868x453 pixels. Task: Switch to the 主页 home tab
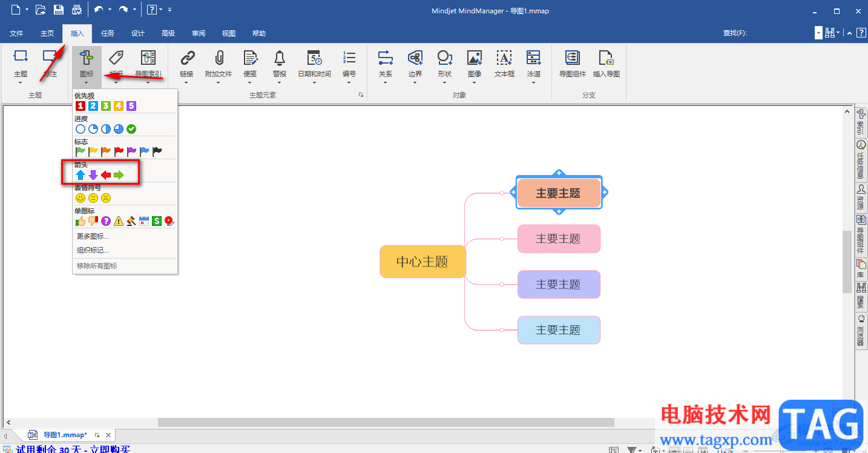point(47,33)
